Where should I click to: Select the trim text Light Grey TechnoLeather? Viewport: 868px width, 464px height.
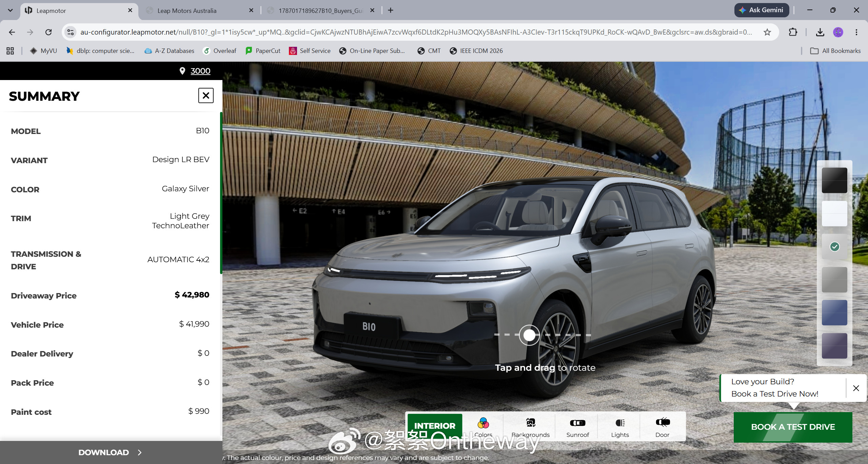pos(181,221)
